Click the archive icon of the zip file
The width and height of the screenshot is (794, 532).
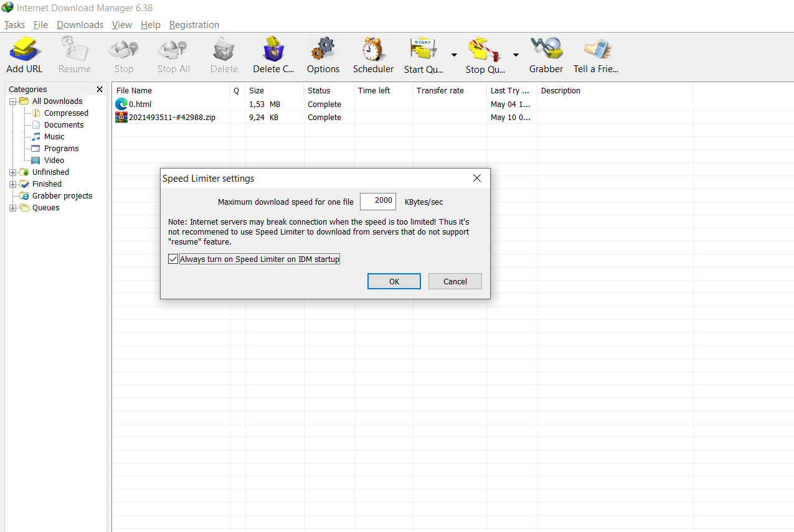121,118
